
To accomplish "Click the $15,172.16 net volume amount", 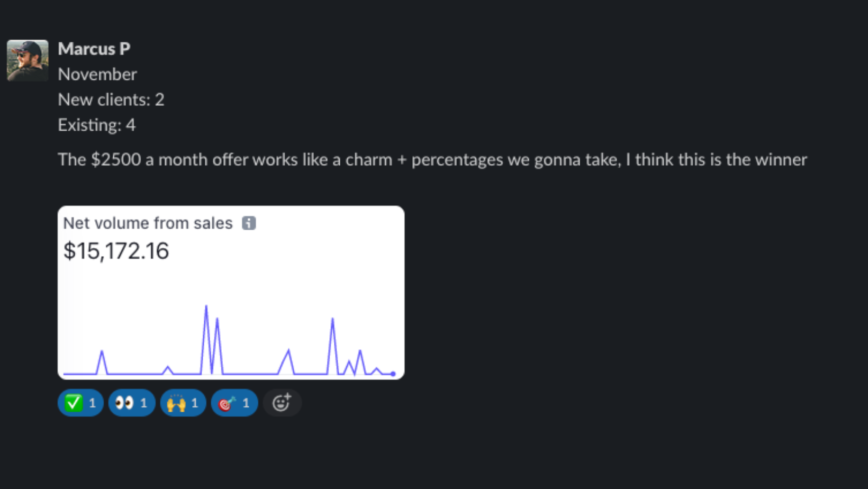I will coord(116,251).
